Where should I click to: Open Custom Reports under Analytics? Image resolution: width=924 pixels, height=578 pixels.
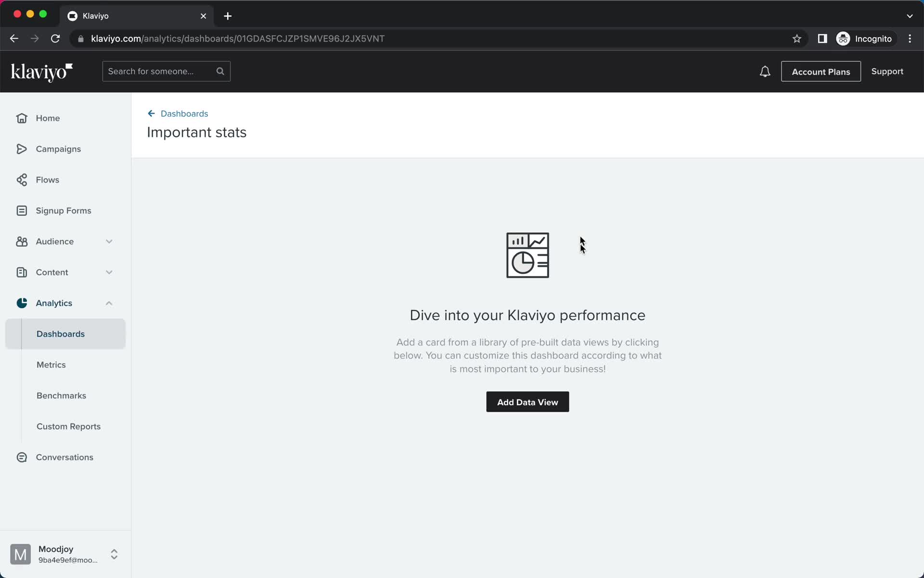coord(68,426)
